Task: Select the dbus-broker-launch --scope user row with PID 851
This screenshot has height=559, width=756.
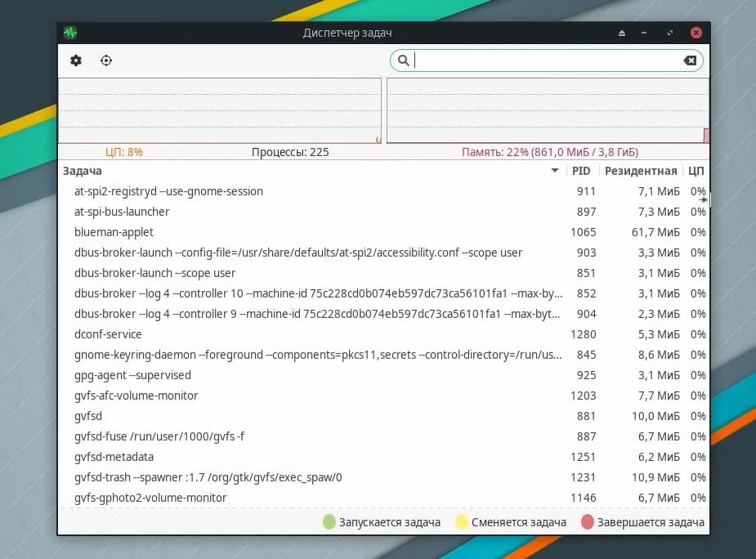Action: 383,273
